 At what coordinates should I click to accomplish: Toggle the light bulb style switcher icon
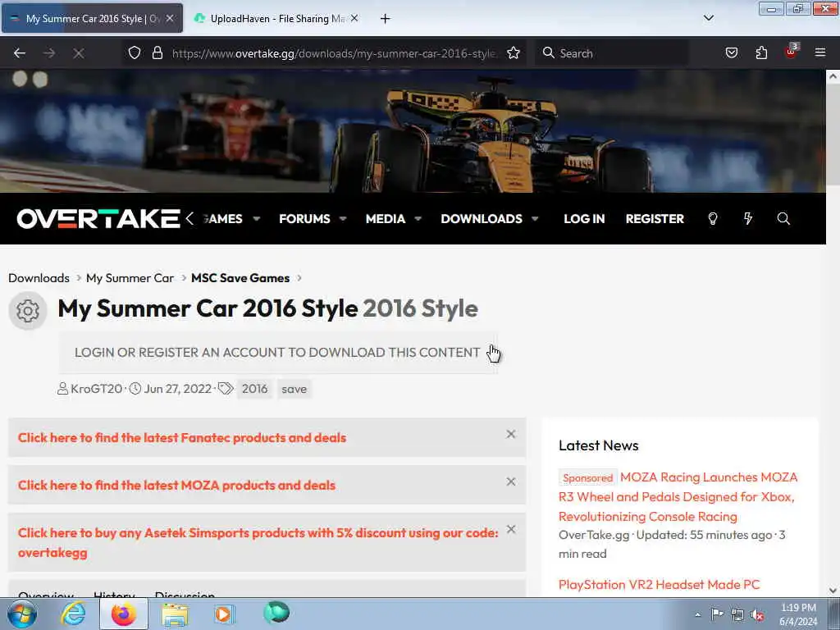[713, 218]
